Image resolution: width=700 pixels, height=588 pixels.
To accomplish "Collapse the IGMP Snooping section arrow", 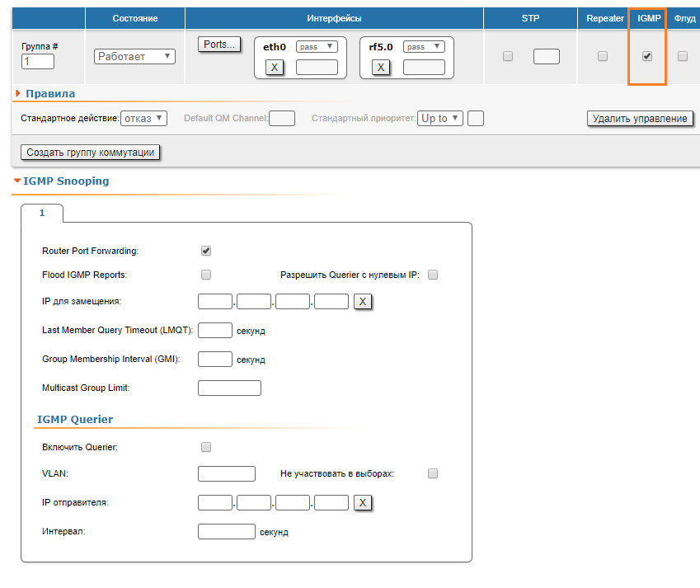I will point(17,181).
